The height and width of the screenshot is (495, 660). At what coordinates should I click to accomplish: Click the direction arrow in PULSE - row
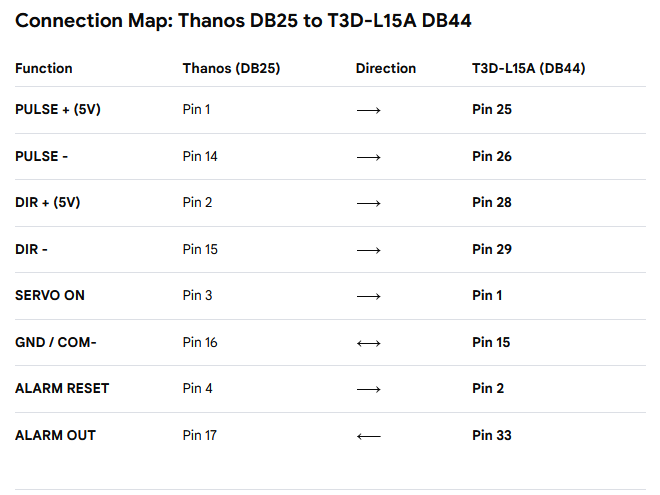369,157
